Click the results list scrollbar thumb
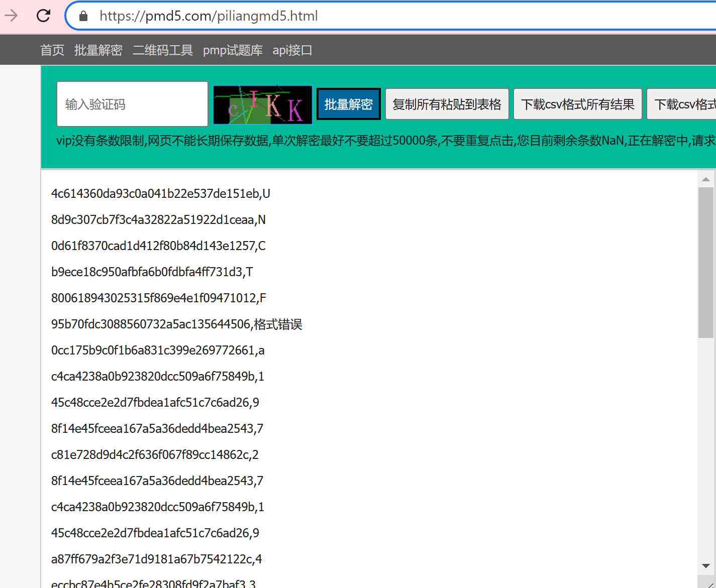The height and width of the screenshot is (588, 716). (705, 262)
